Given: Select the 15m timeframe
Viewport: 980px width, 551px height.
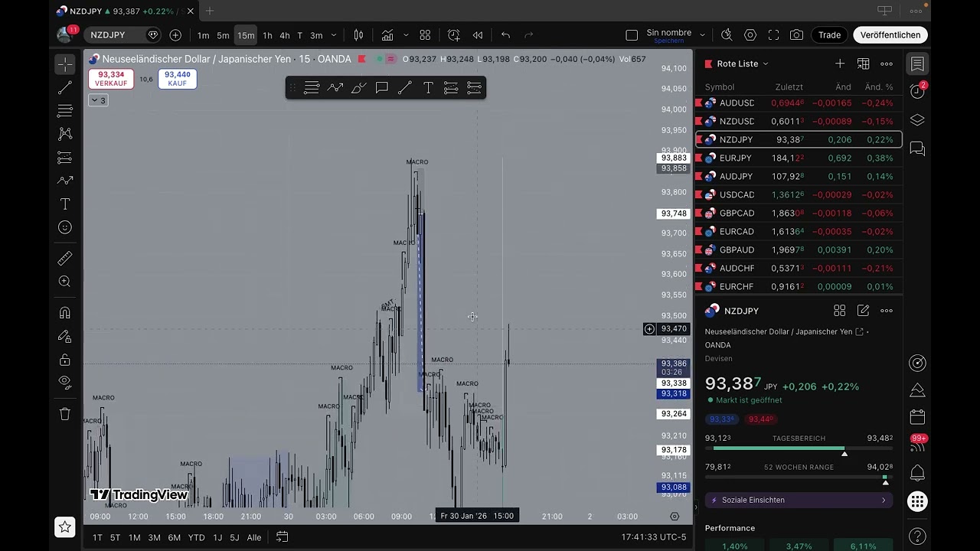Looking at the screenshot, I should (246, 35).
